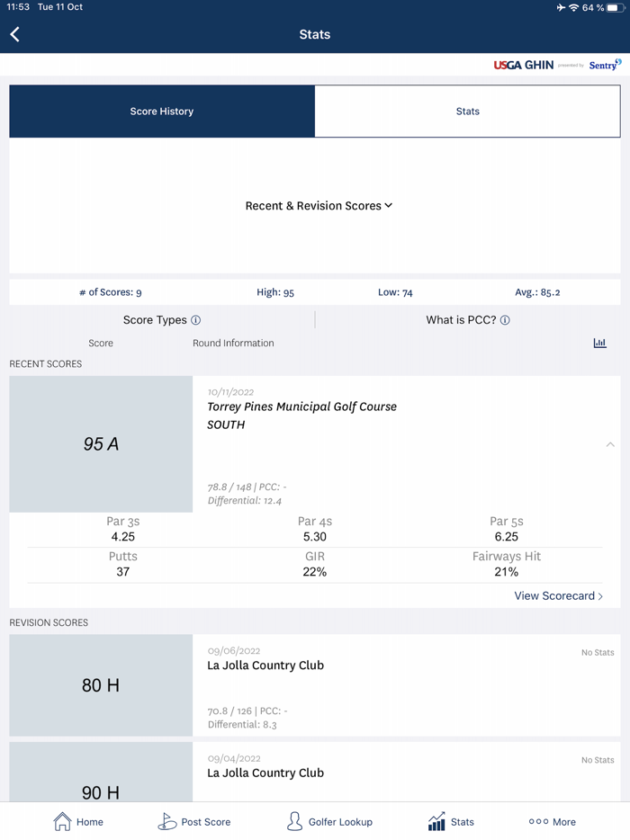Tap Stats icon in bottom bar

[451, 821]
